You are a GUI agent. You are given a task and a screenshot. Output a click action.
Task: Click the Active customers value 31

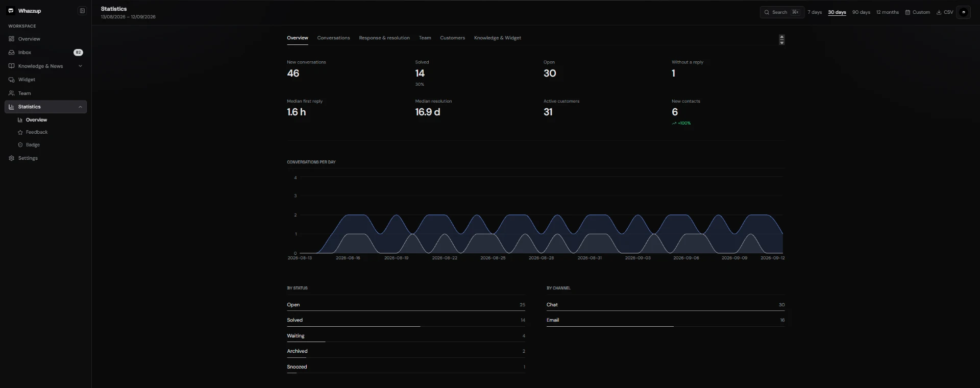(x=548, y=112)
